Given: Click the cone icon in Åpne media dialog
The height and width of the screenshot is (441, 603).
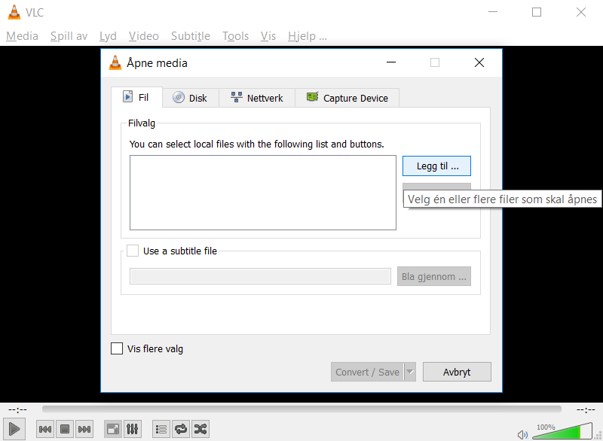Looking at the screenshot, I should pyautogui.click(x=115, y=63).
